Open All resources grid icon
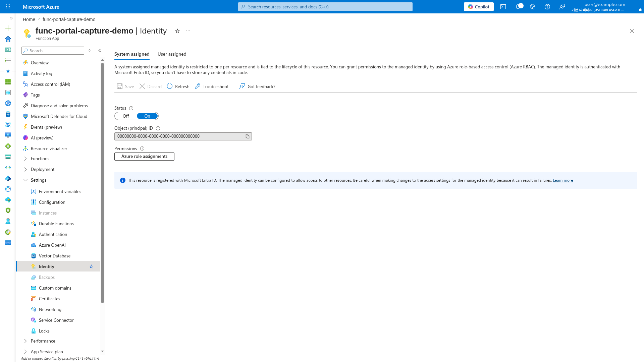The height and width of the screenshot is (362, 644). pyautogui.click(x=8, y=82)
